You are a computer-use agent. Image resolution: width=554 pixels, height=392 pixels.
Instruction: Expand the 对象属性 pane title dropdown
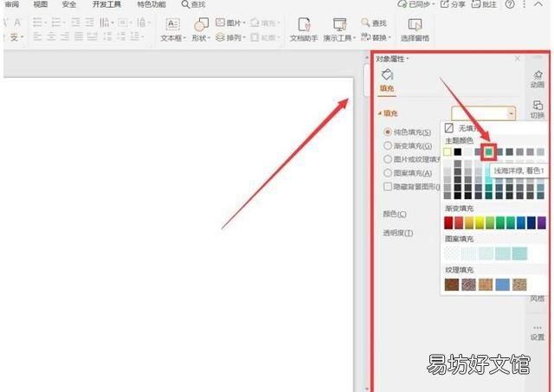click(x=408, y=59)
